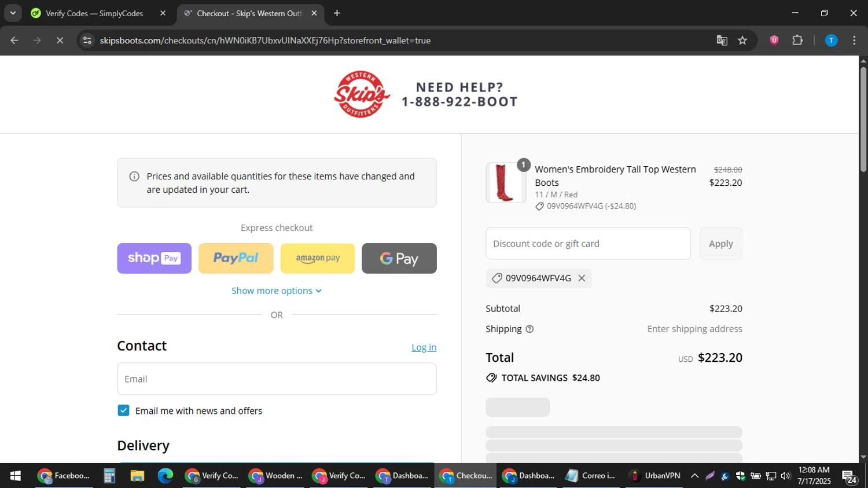Viewport: 868px width, 488px height.
Task: Open a new browser tab
Action: click(337, 13)
